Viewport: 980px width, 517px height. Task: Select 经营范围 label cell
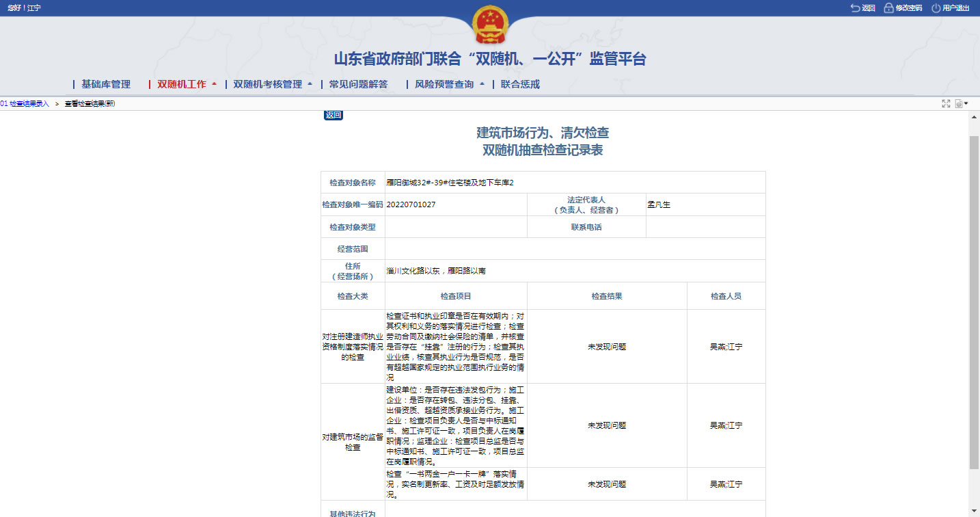(353, 249)
